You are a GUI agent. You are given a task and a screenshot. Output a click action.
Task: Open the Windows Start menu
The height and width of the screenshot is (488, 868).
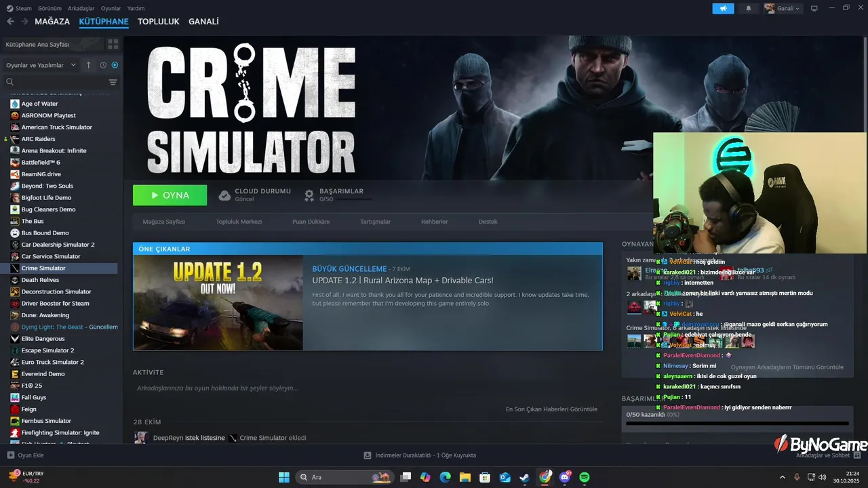(284, 477)
